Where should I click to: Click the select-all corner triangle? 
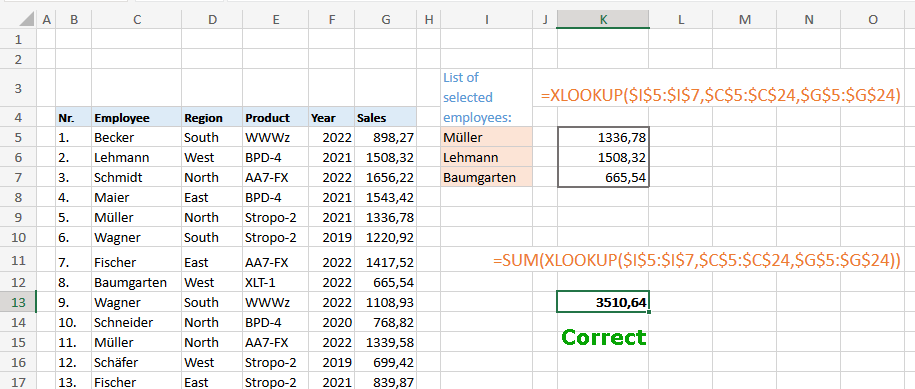(26, 20)
